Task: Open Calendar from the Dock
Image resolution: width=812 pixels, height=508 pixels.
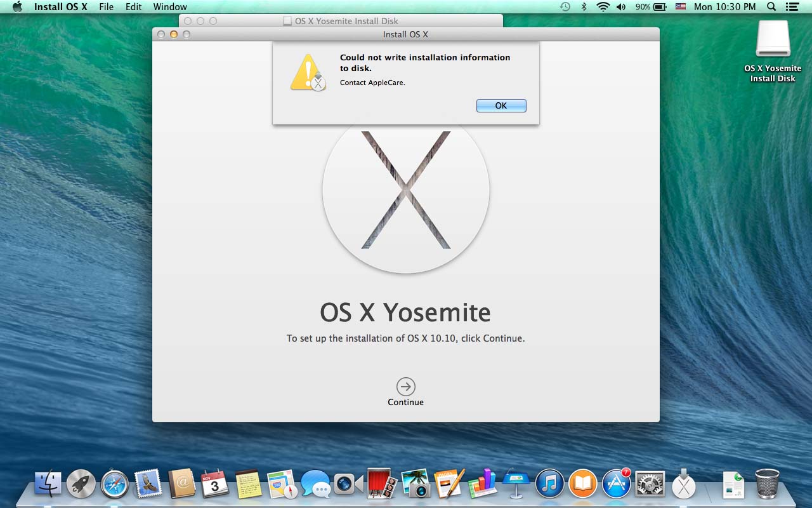Action: point(215,485)
